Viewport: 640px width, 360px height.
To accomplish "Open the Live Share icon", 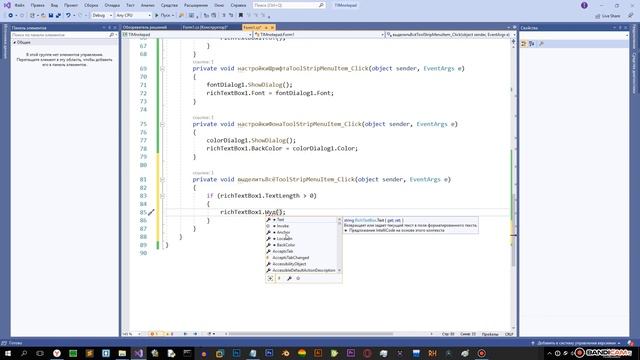I will (608, 16).
